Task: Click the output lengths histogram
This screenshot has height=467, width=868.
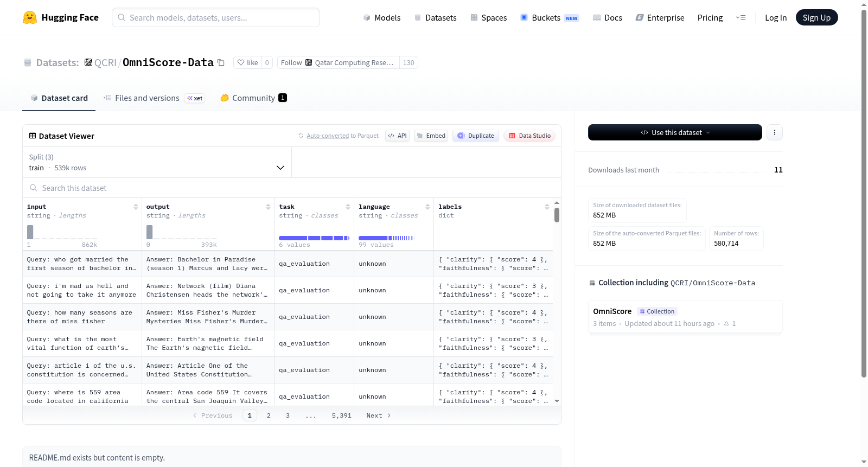Action: [x=182, y=232]
